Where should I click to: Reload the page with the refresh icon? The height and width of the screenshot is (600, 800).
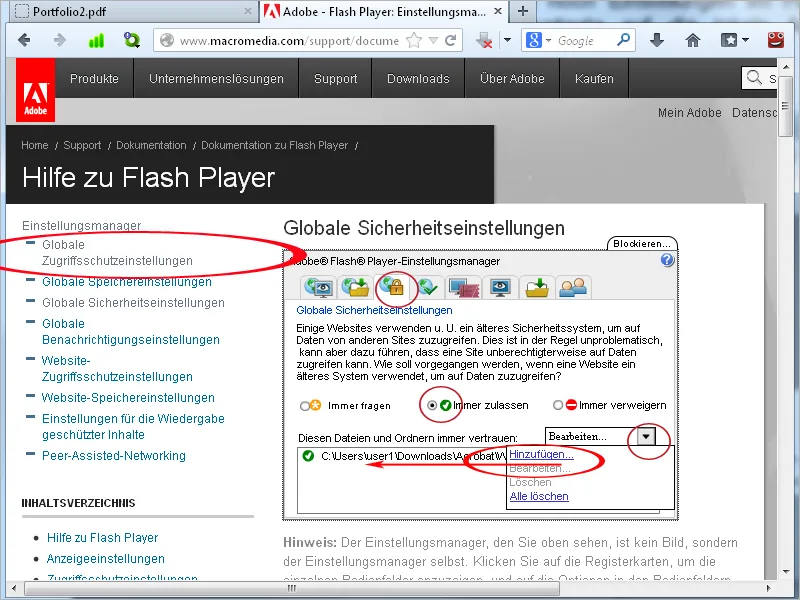click(451, 40)
